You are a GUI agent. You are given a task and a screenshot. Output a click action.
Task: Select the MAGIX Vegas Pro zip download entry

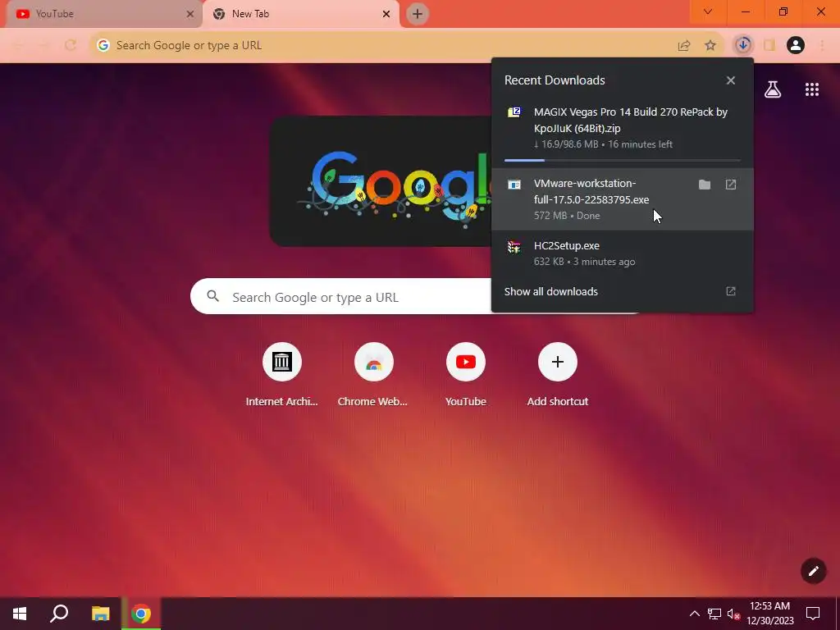click(x=623, y=132)
